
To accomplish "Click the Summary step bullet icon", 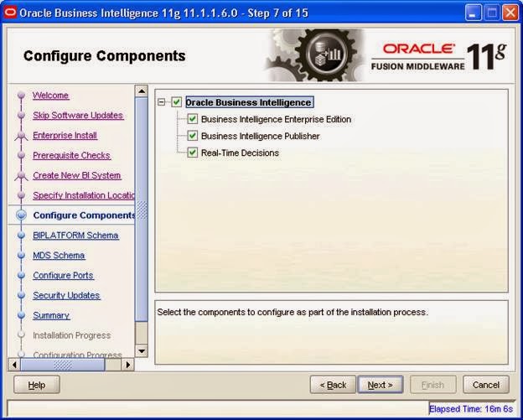I will pyautogui.click(x=21, y=315).
